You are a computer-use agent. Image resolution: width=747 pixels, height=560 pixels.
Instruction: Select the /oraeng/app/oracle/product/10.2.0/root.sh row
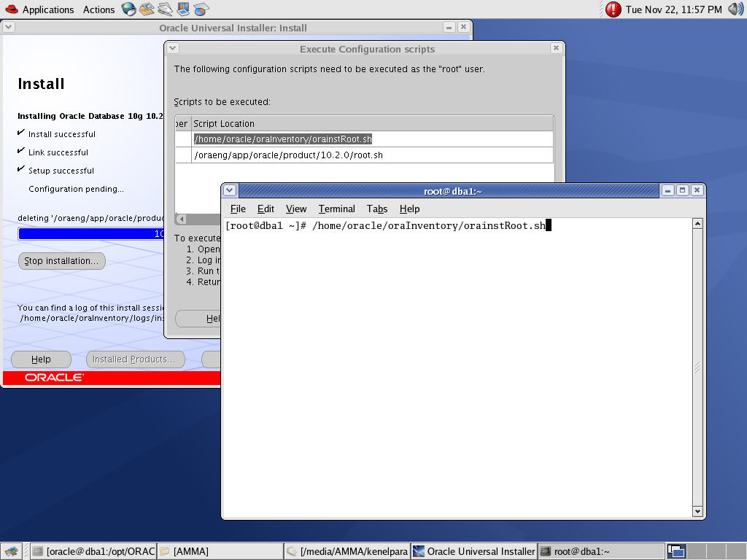click(x=364, y=155)
